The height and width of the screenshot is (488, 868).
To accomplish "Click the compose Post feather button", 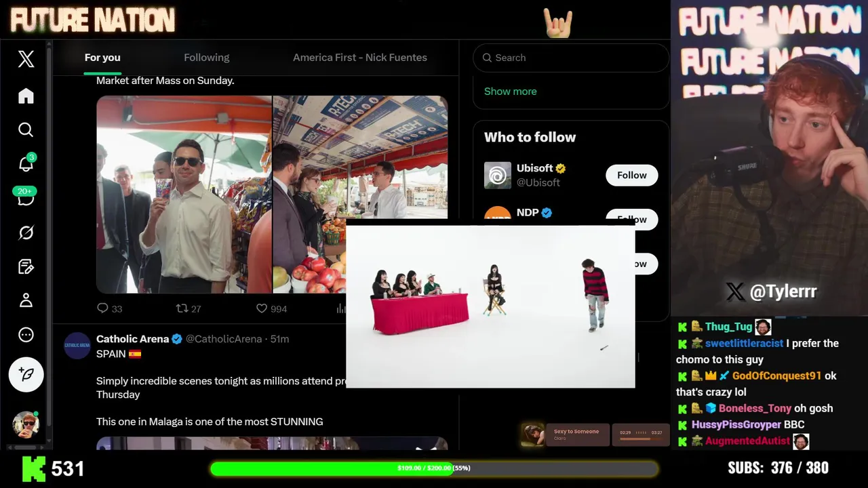I will 26,374.
